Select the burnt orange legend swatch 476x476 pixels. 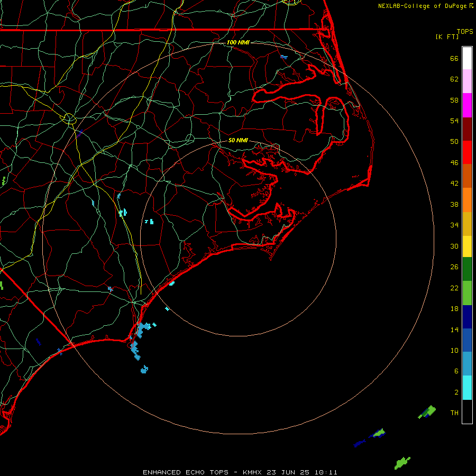click(x=467, y=176)
